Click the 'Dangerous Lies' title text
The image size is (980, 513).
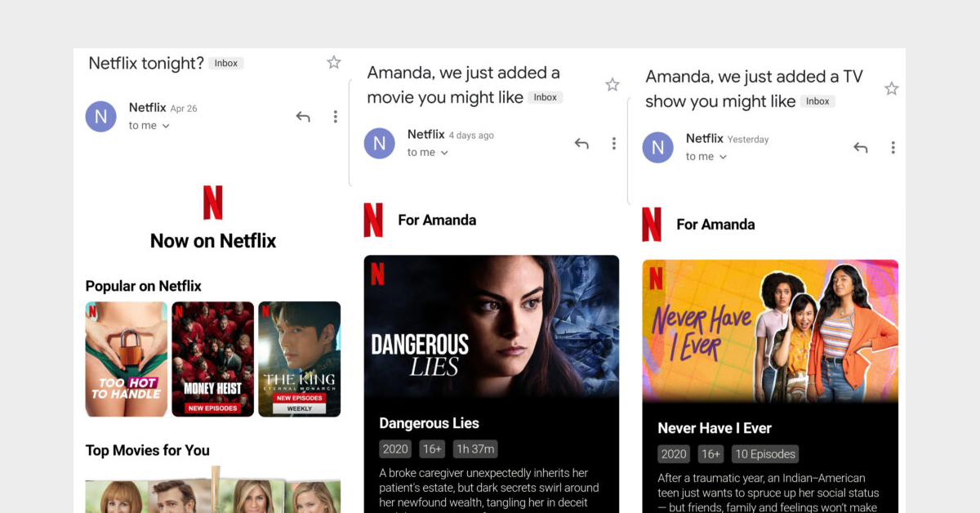tap(429, 423)
